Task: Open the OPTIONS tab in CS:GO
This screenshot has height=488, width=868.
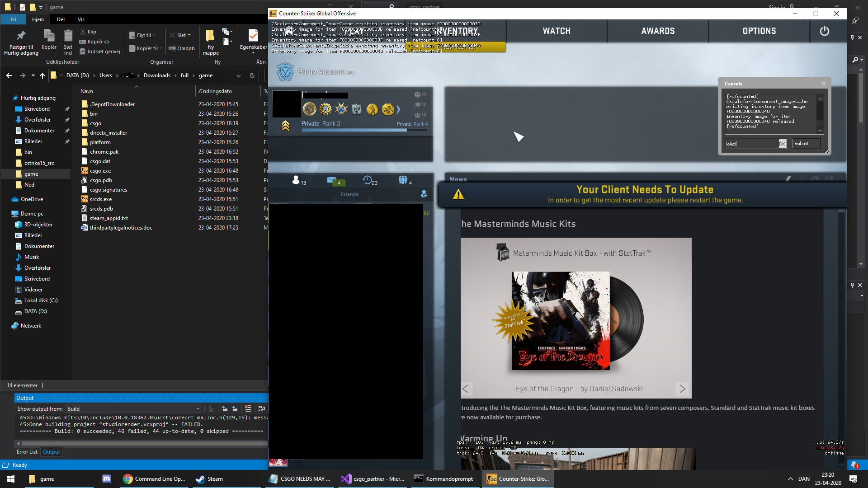Action: coord(759,31)
